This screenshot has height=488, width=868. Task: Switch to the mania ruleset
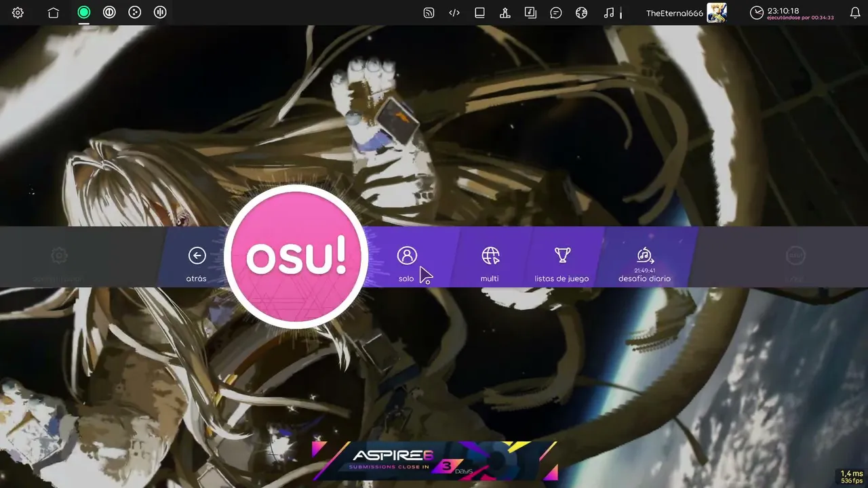click(x=160, y=12)
